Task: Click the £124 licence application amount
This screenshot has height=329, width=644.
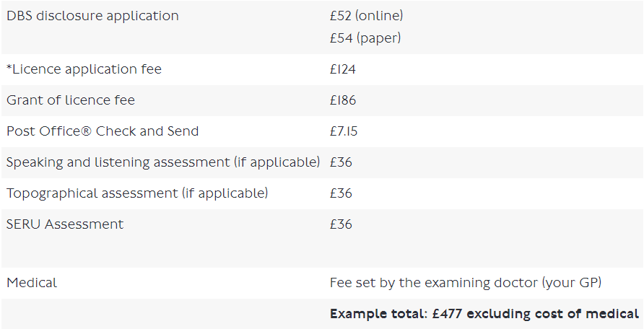Action: 343,70
